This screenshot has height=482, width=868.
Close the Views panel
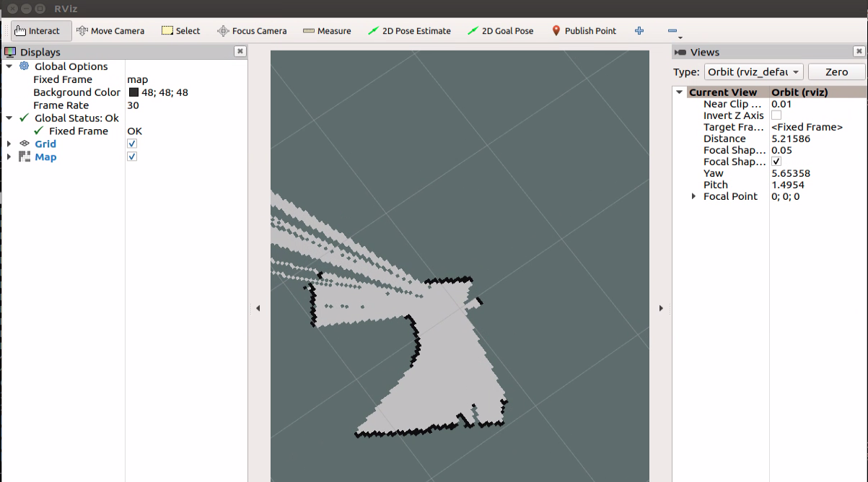pos(859,51)
